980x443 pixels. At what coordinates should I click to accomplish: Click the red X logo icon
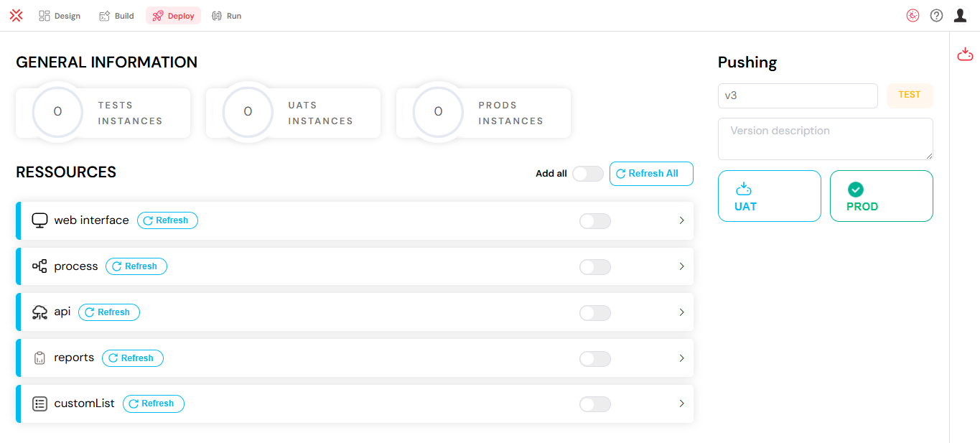point(16,16)
